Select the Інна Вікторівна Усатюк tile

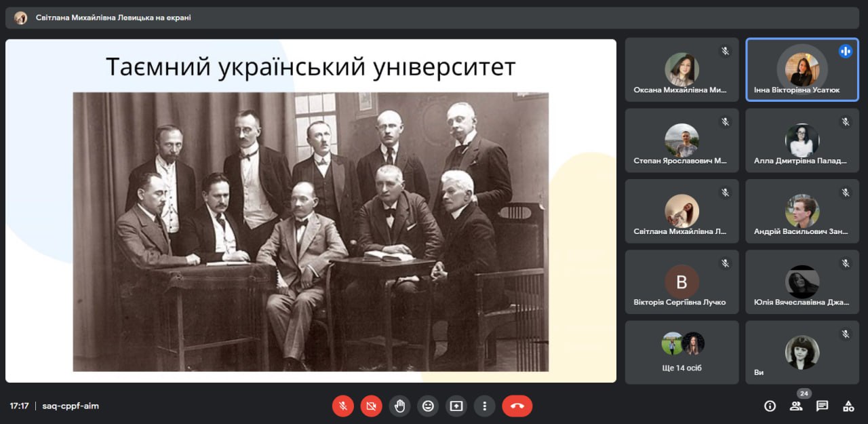802,70
